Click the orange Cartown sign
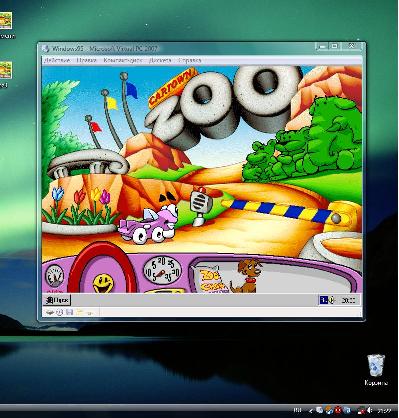Image resolution: width=399 pixels, height=418 pixels. [172, 87]
